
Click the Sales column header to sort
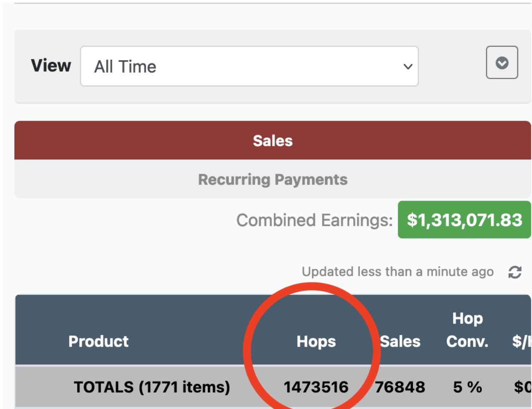pyautogui.click(x=400, y=342)
